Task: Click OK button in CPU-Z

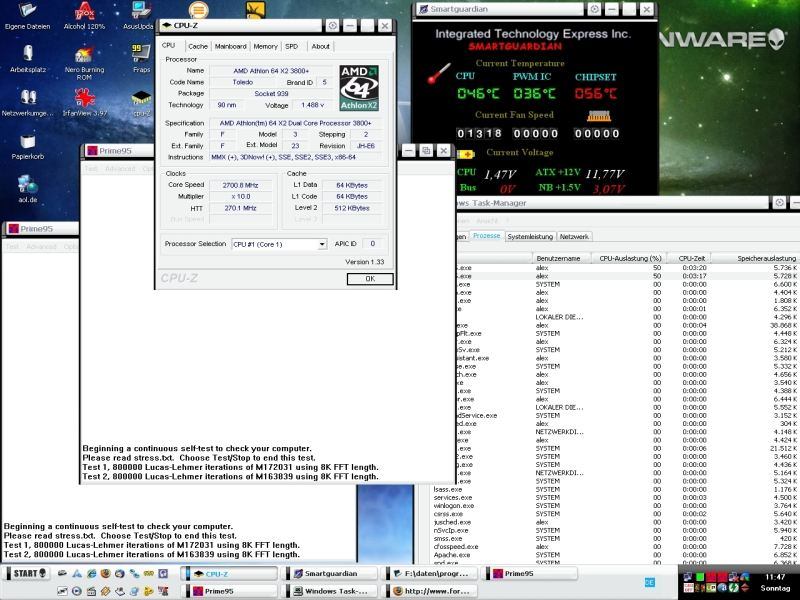Action: (x=370, y=279)
